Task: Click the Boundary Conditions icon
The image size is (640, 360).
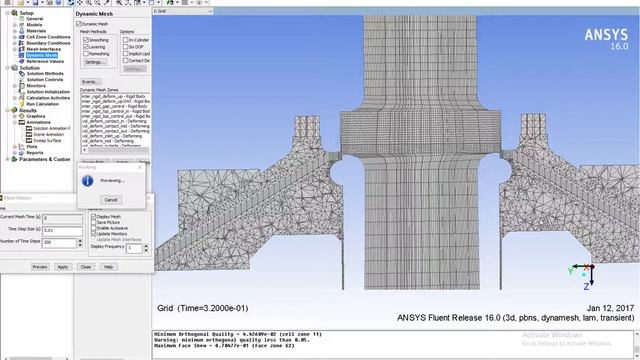Action: pos(22,43)
